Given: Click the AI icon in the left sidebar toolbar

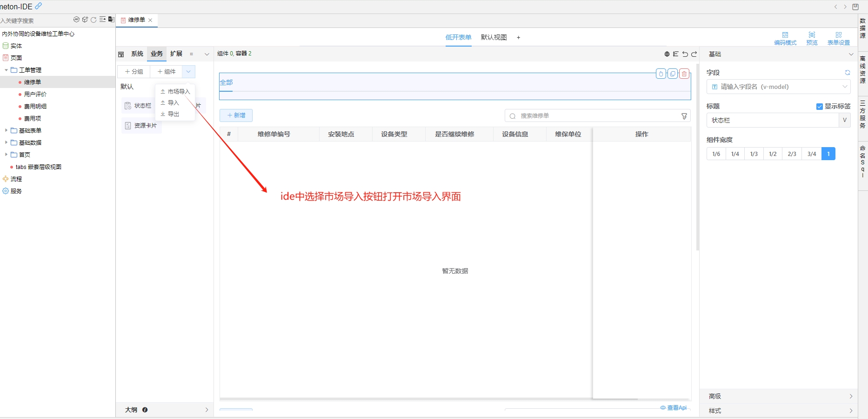Looking at the screenshot, I should click(x=76, y=20).
